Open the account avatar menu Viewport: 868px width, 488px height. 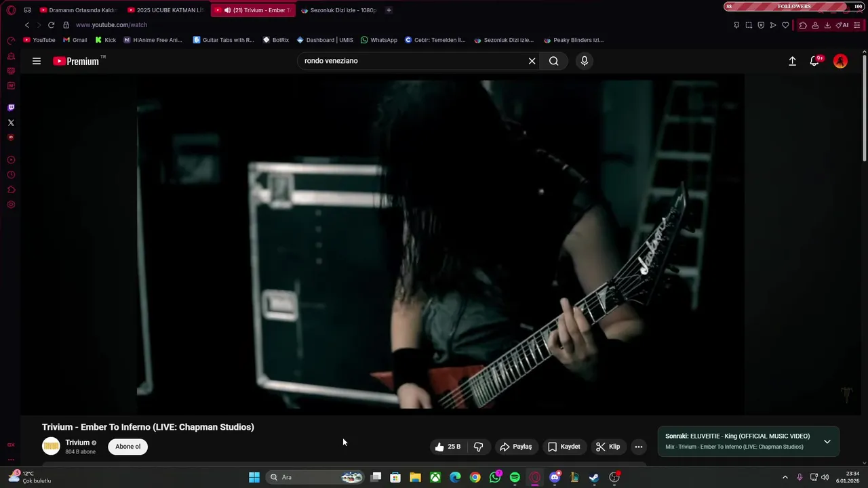pyautogui.click(x=840, y=61)
